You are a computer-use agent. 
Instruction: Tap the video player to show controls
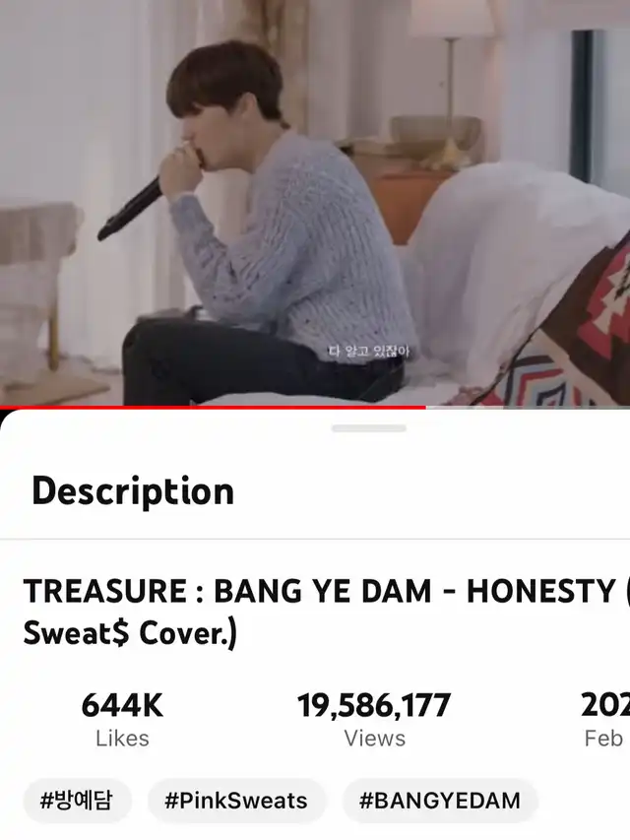click(315, 203)
